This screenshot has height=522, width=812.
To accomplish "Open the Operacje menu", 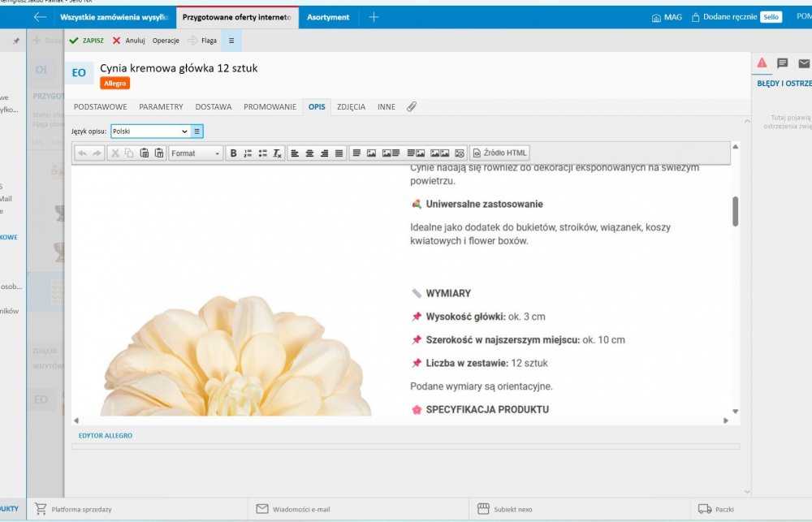I will (x=166, y=41).
